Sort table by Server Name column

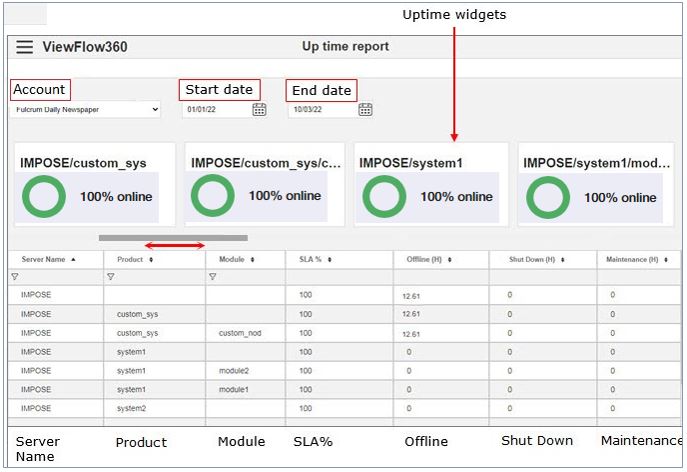click(48, 259)
